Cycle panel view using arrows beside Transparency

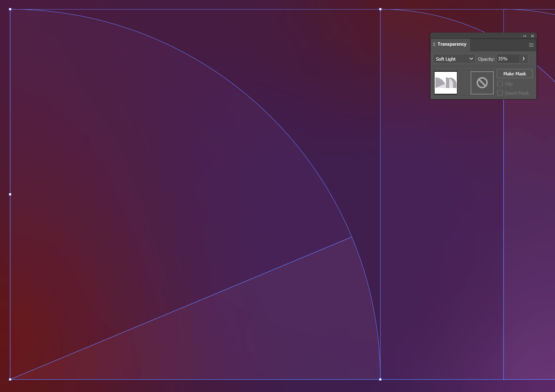[x=434, y=44]
